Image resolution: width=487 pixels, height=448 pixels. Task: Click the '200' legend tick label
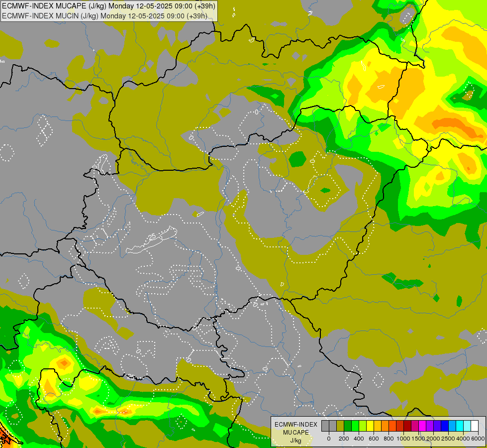click(344, 439)
